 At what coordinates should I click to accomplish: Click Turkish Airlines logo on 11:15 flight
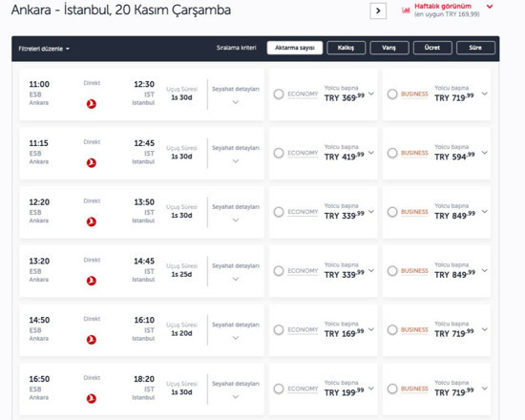click(x=92, y=163)
